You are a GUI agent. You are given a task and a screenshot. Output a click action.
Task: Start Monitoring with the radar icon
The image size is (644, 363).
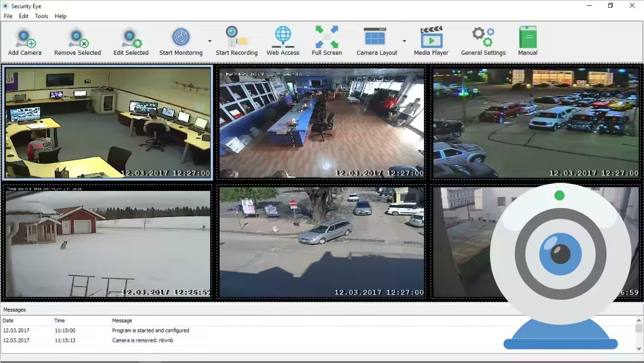tap(181, 38)
